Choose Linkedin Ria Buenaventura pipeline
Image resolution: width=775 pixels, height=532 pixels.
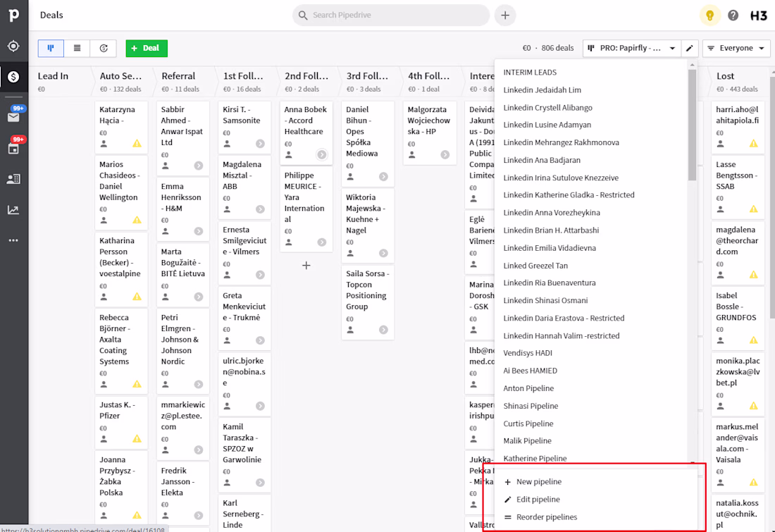pos(550,283)
